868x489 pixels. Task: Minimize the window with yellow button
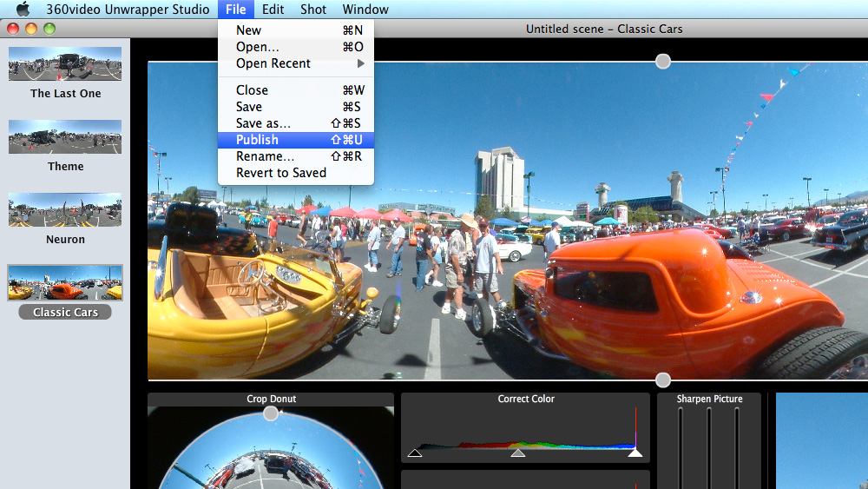tap(31, 29)
